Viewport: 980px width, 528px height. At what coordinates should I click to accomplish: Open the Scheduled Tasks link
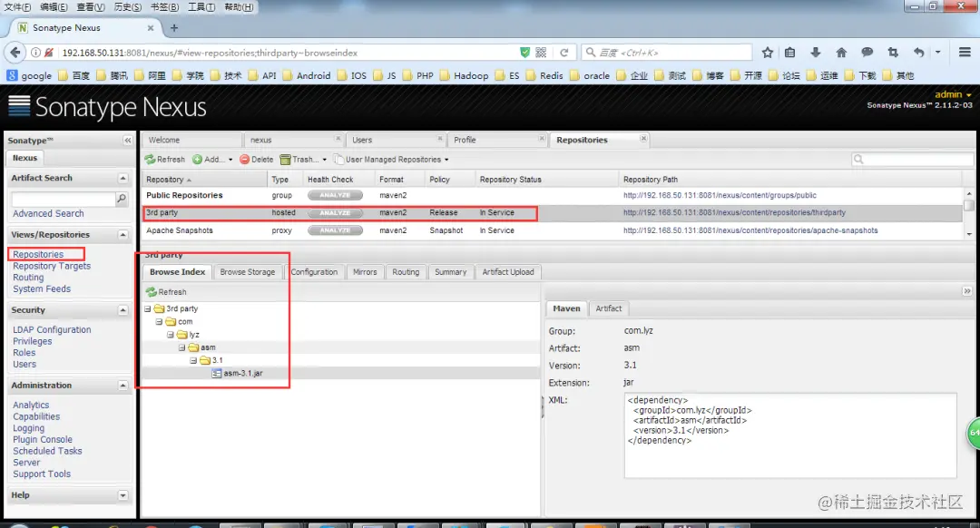[47, 451]
